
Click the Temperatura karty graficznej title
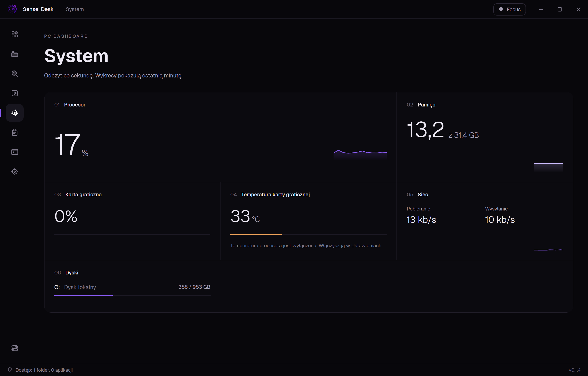(x=275, y=195)
